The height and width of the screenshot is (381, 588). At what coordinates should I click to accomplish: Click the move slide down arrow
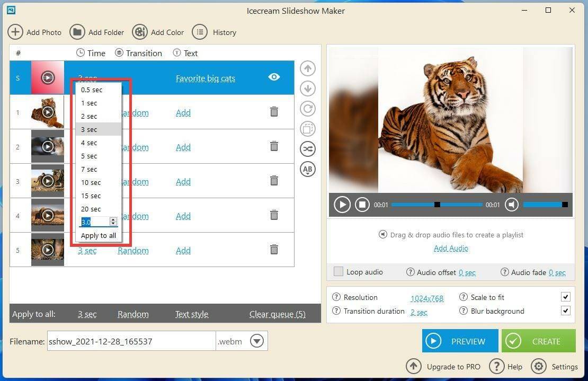(x=308, y=88)
